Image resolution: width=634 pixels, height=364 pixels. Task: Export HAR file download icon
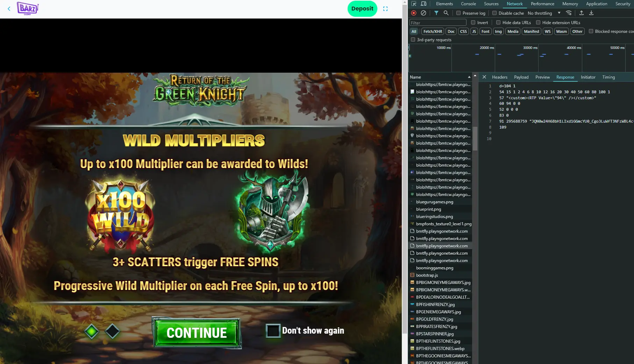pos(591,13)
